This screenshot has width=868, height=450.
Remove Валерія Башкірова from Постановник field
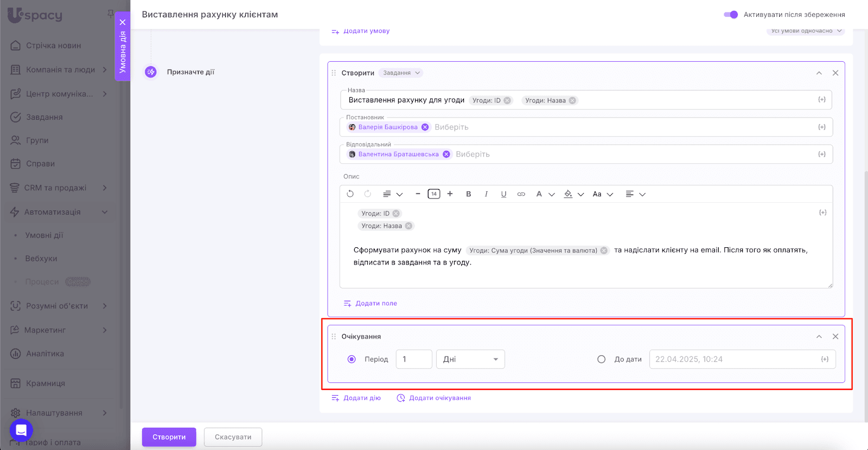(x=425, y=127)
